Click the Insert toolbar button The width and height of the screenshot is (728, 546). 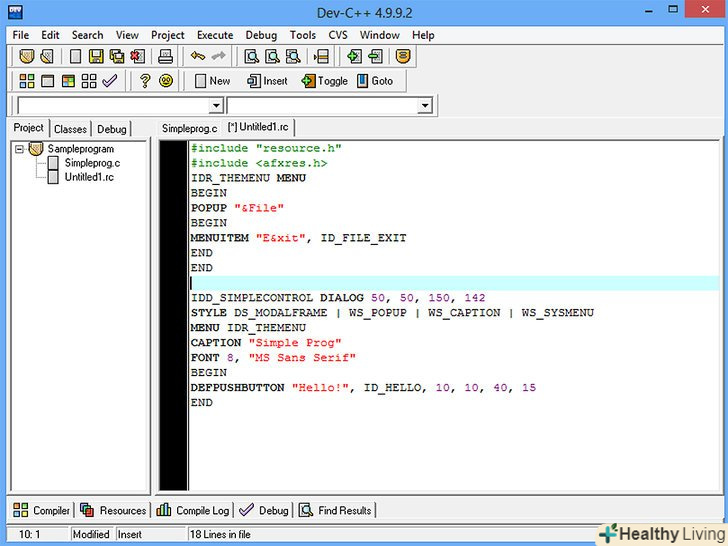267,81
